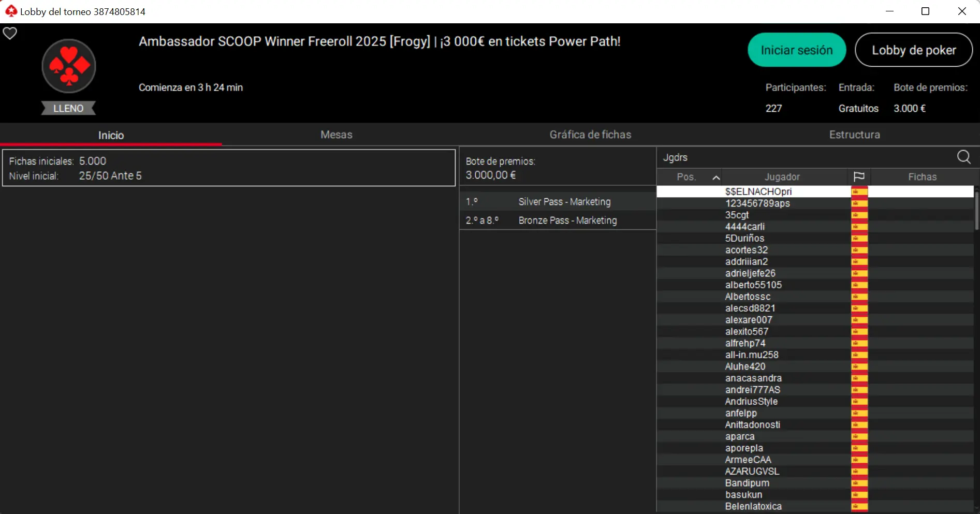980x514 pixels.
Task: Select player aporepla
Action: pos(815,448)
